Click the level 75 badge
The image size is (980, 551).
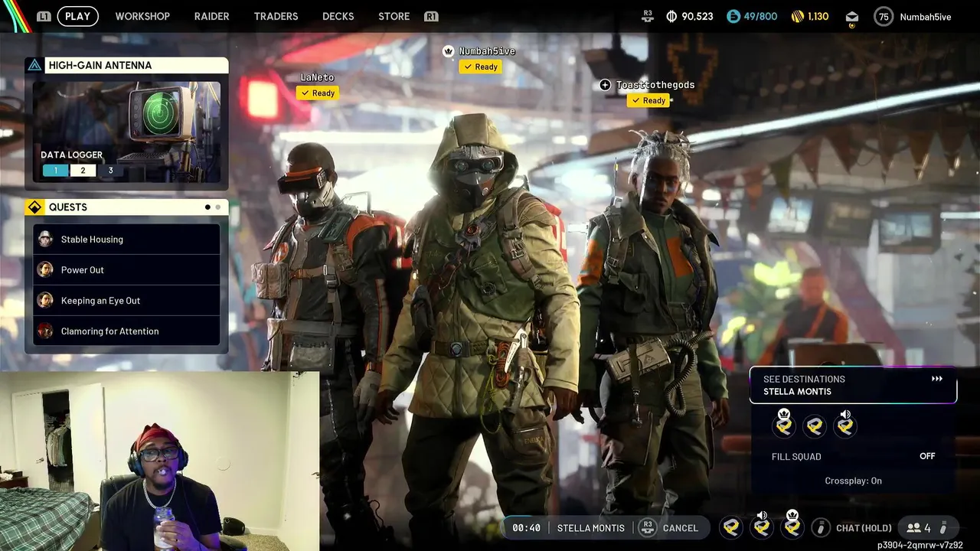point(884,16)
